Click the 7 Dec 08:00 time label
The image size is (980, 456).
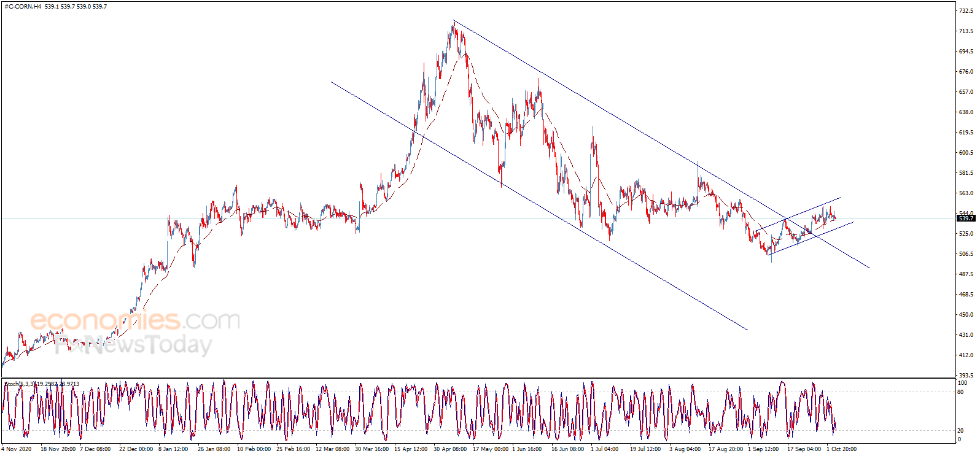click(x=95, y=449)
